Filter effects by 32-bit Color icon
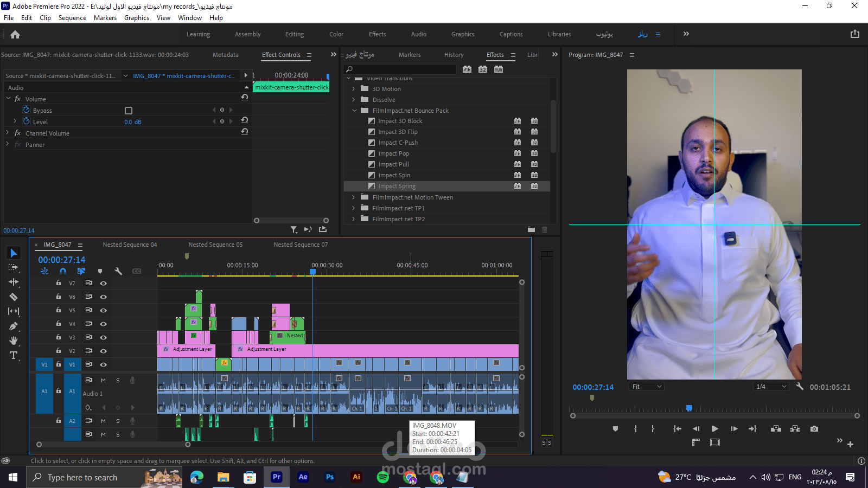The image size is (868, 488). 483,69
